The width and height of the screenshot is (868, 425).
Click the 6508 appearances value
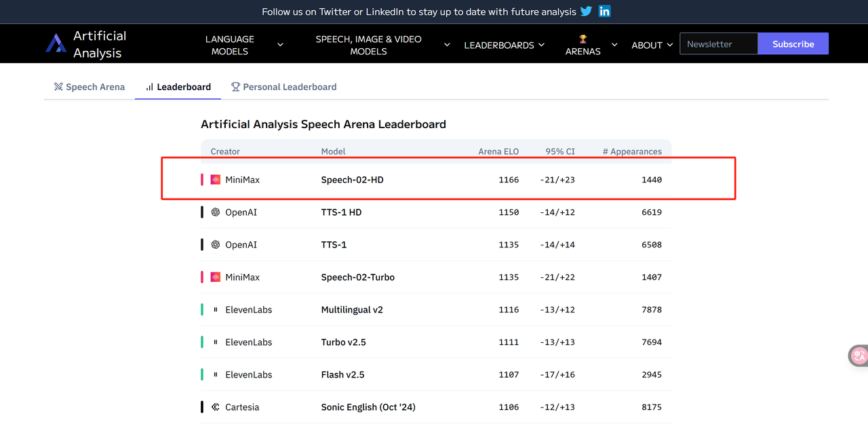tap(652, 245)
